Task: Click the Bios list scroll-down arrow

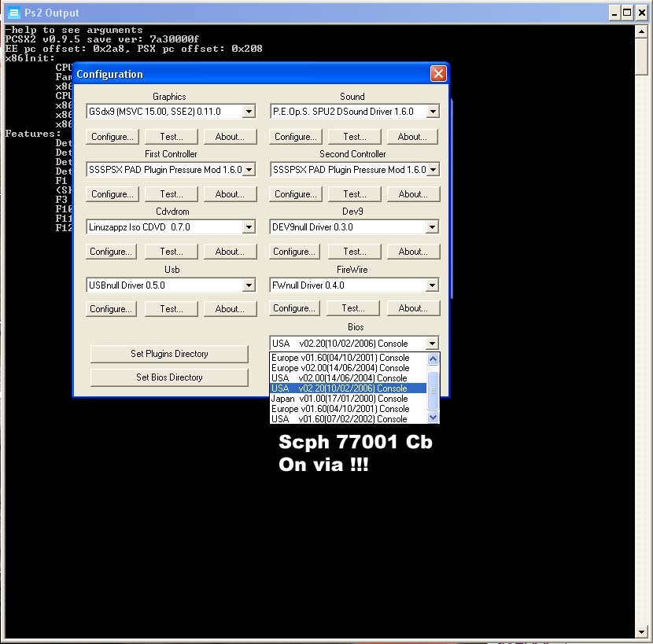Action: [433, 417]
